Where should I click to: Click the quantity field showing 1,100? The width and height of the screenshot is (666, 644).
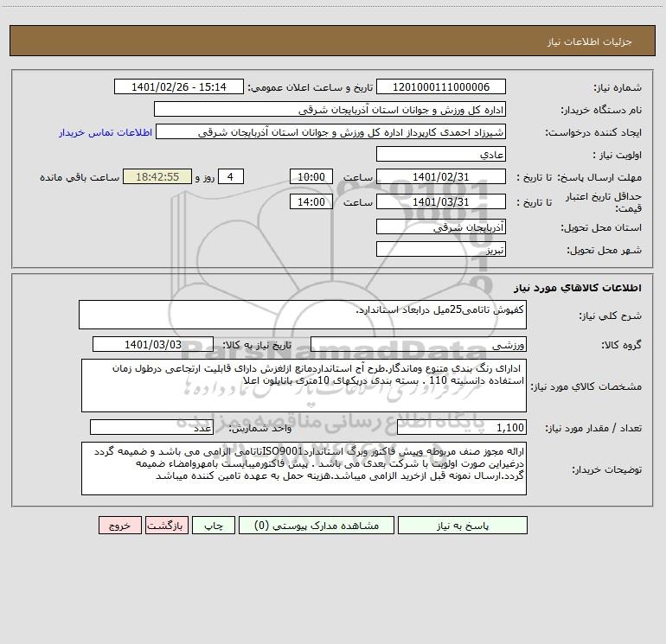point(462,428)
